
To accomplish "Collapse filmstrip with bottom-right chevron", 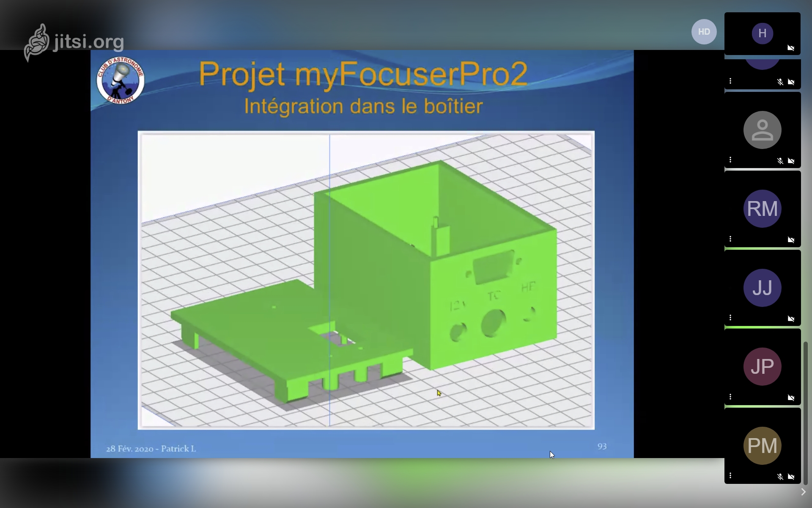I will (803, 492).
